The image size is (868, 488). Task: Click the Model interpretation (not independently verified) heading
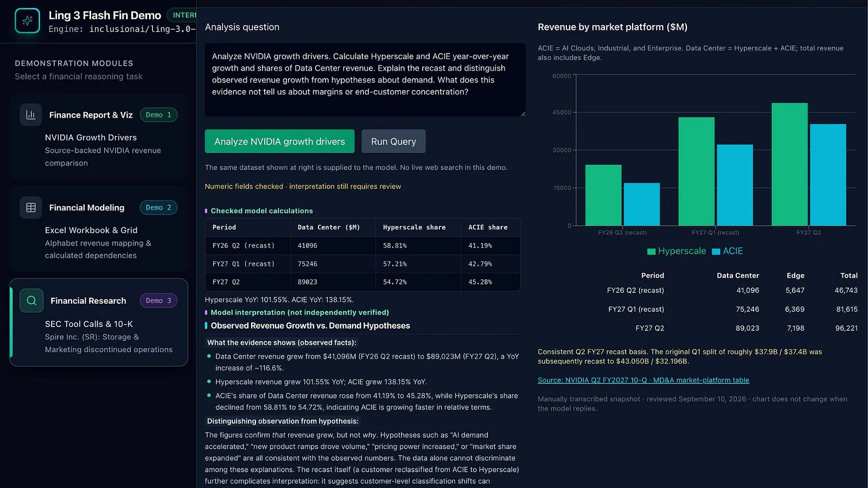point(299,312)
